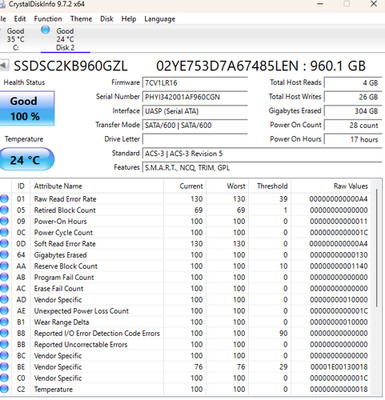Click the Worst column header
The width and height of the screenshot is (385, 400).
coord(227,186)
